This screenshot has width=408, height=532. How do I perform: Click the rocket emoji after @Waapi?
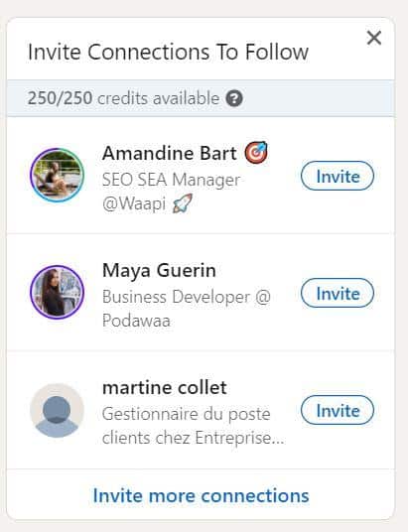click(183, 203)
